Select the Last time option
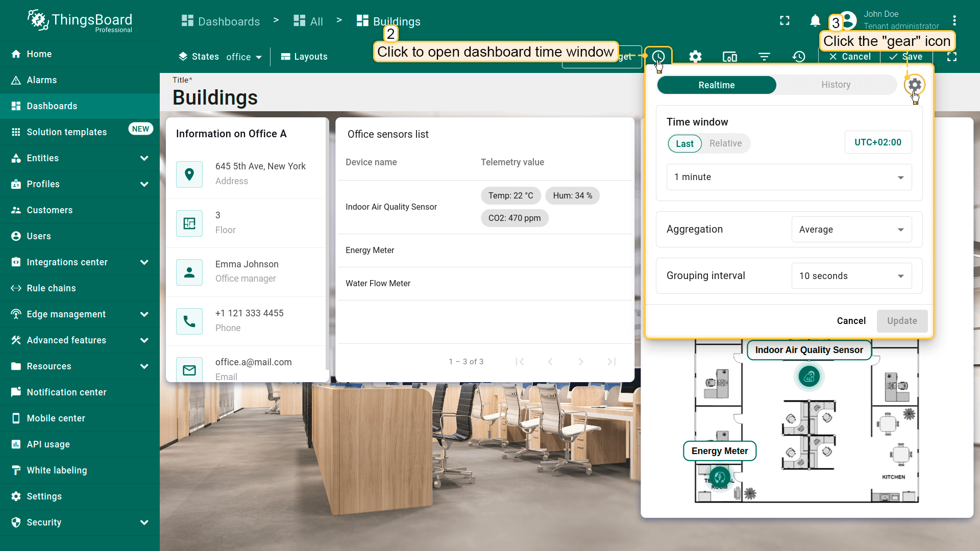 (x=684, y=144)
